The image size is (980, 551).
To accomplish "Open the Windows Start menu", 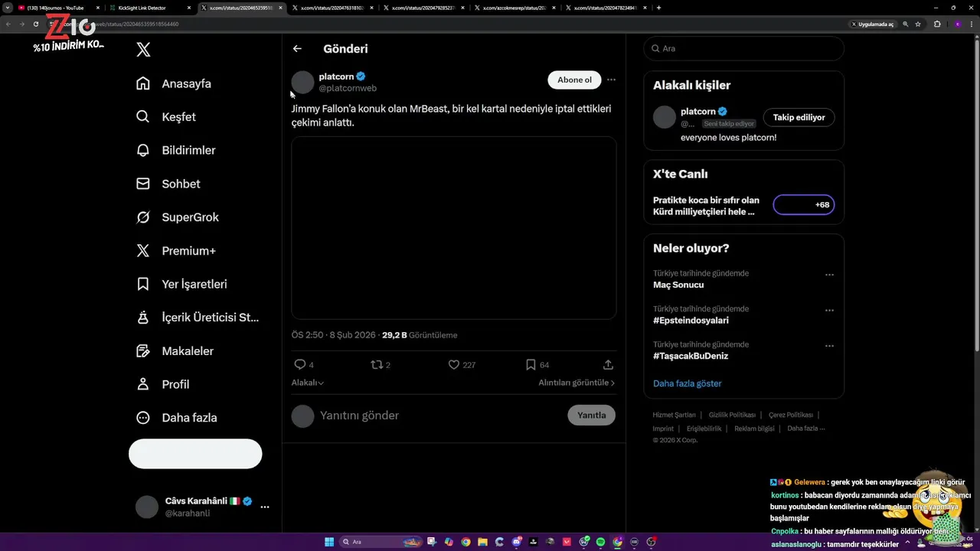I will pyautogui.click(x=329, y=542).
